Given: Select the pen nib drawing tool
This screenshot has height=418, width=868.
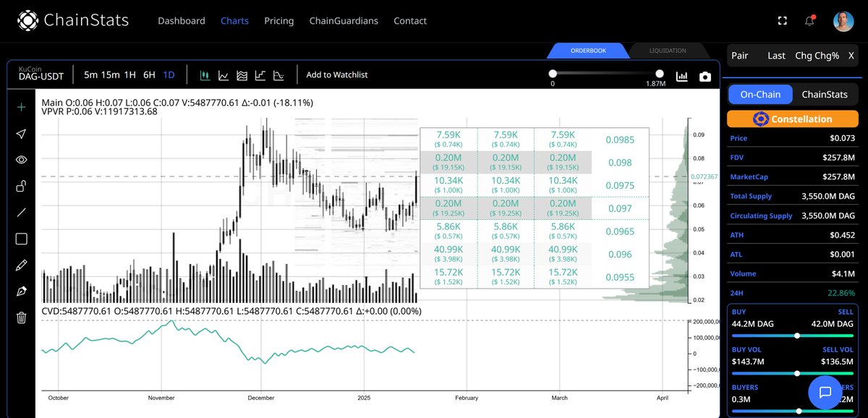Looking at the screenshot, I should tap(21, 291).
